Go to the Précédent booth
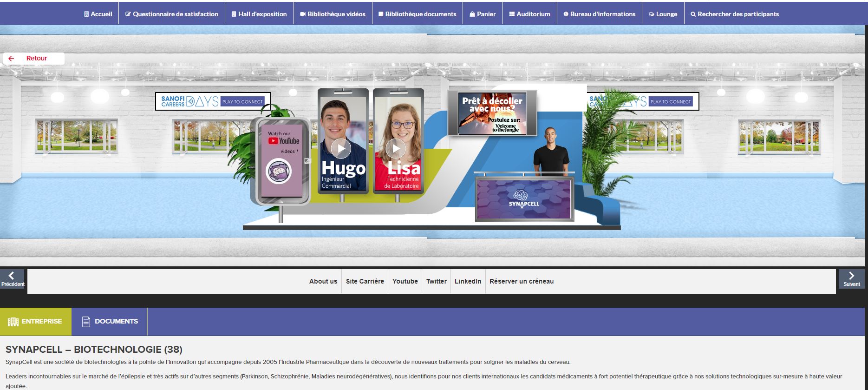 [x=13, y=279]
